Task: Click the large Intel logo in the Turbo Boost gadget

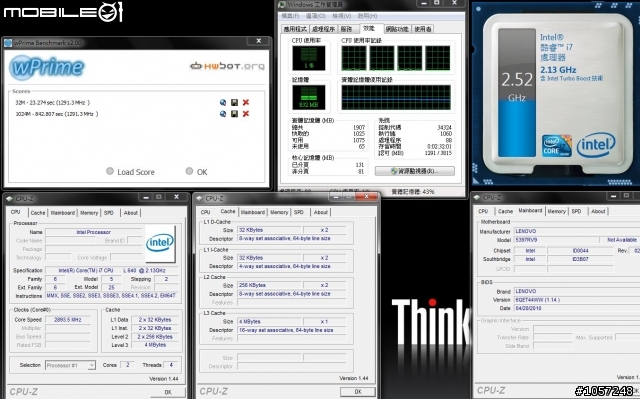Action: coord(596,145)
